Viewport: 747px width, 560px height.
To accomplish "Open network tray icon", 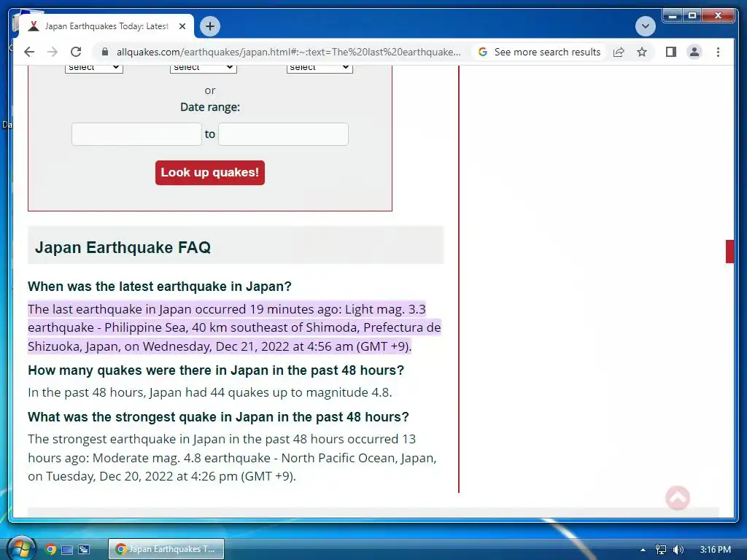I will click(661, 550).
